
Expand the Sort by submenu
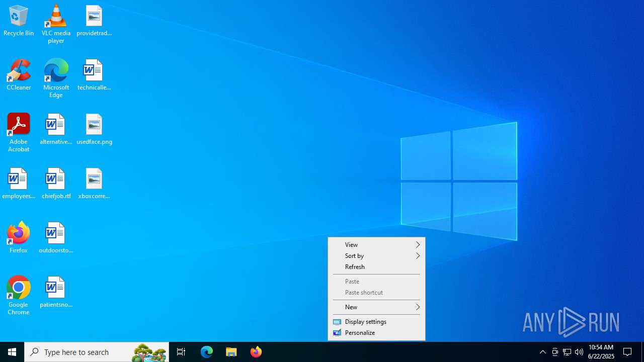pos(376,256)
